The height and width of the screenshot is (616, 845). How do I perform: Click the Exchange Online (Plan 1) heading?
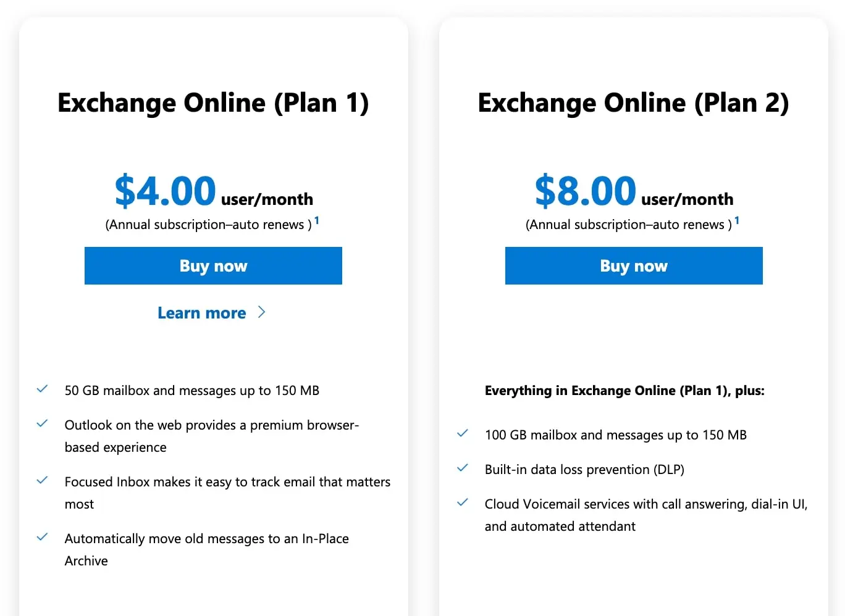tap(213, 103)
